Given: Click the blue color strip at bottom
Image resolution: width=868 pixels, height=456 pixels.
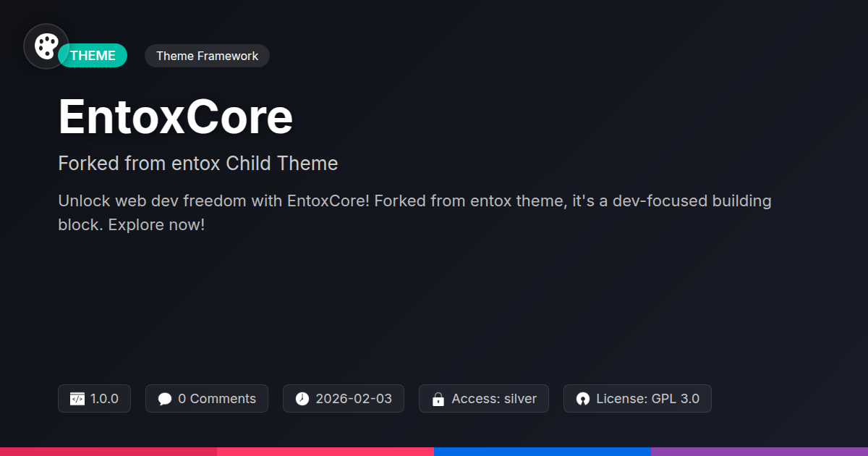Looking at the screenshot, I should click(x=542, y=452).
